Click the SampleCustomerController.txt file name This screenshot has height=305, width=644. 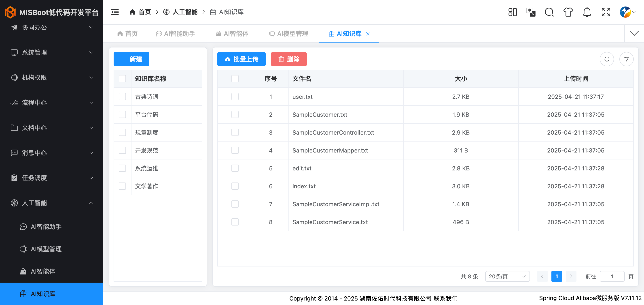point(333,133)
